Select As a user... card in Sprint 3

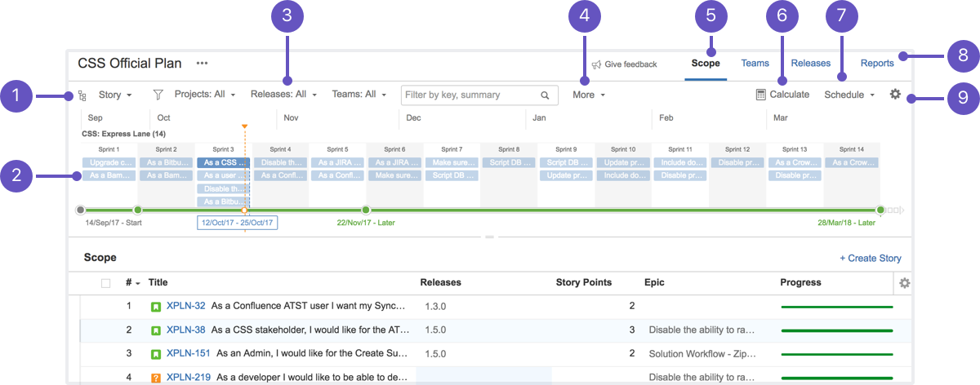[223, 175]
